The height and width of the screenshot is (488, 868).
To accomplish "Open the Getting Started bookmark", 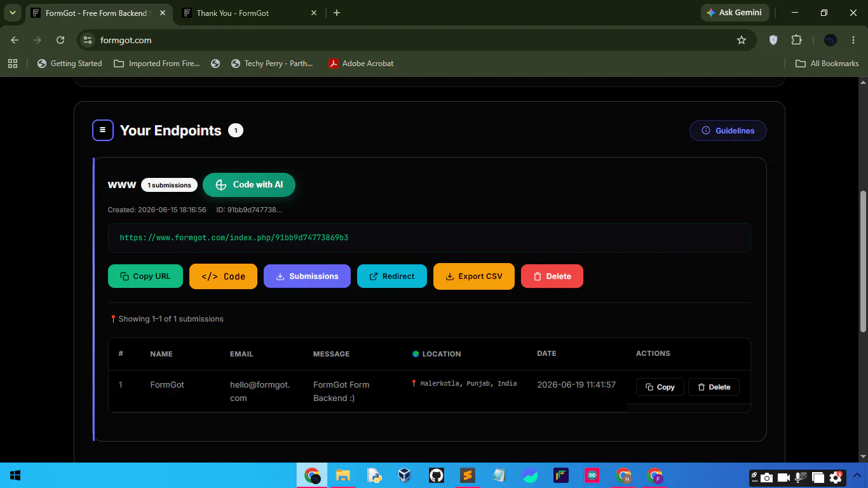I will click(x=70, y=64).
